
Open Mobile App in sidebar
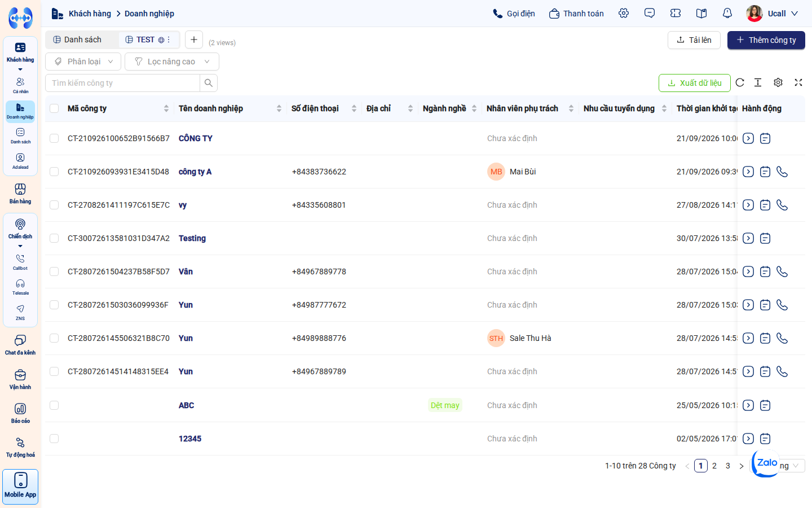pyautogui.click(x=20, y=487)
